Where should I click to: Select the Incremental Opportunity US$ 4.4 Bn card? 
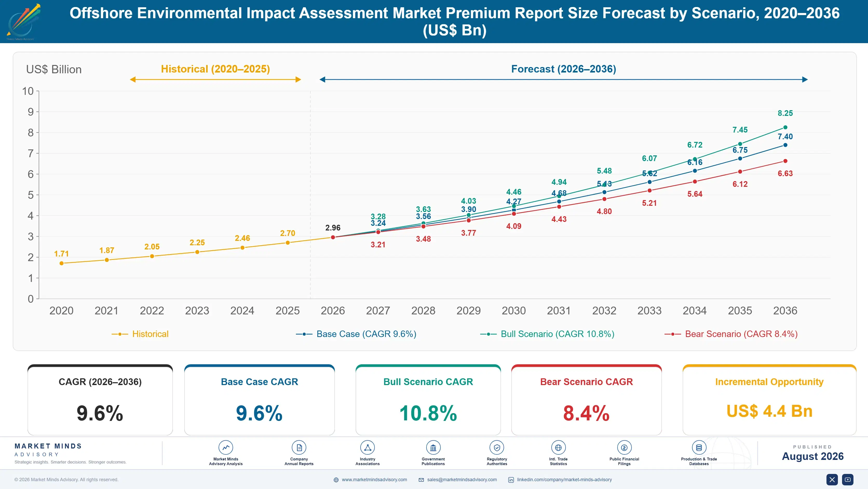770,400
